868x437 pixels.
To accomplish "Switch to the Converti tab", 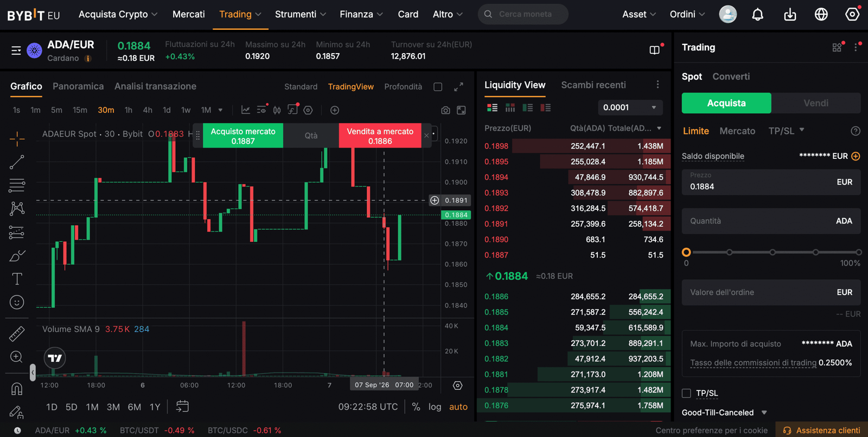I will [x=731, y=76].
